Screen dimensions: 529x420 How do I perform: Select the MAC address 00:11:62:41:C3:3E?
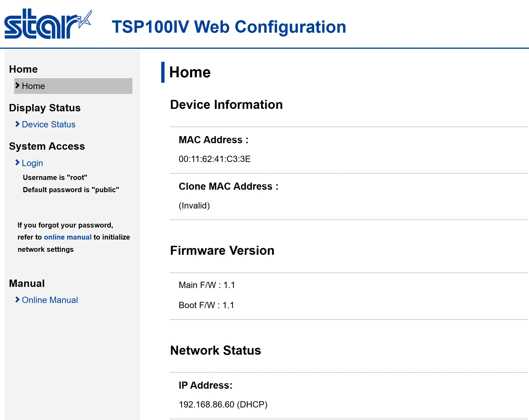point(215,159)
